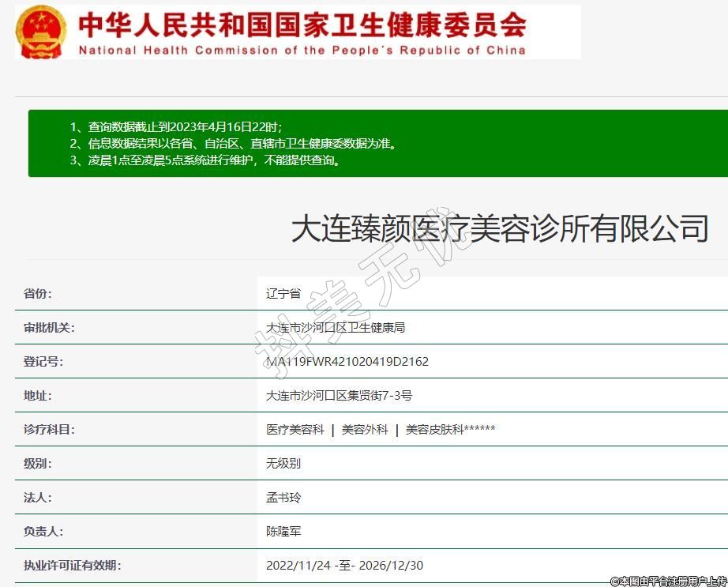Screen dimensions: 728x587
Task: Click the responsible person name 陈隆军
Action: pyautogui.click(x=283, y=532)
